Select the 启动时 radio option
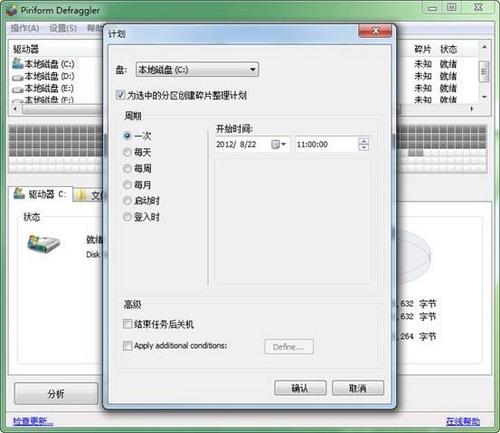 click(127, 200)
